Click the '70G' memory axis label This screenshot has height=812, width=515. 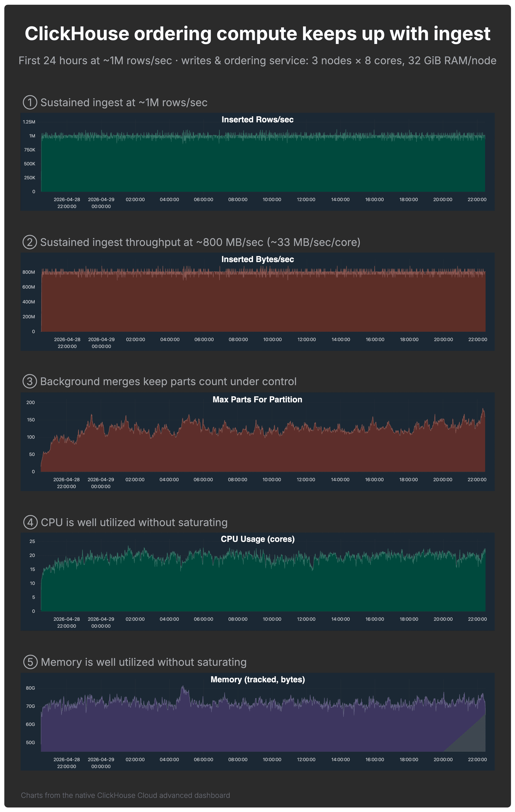(30, 706)
